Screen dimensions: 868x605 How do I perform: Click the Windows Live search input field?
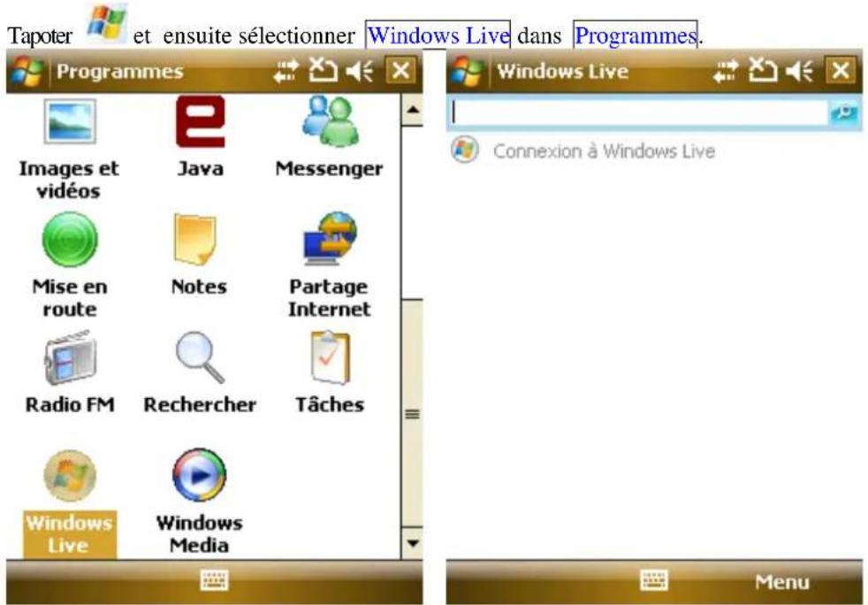(637, 113)
